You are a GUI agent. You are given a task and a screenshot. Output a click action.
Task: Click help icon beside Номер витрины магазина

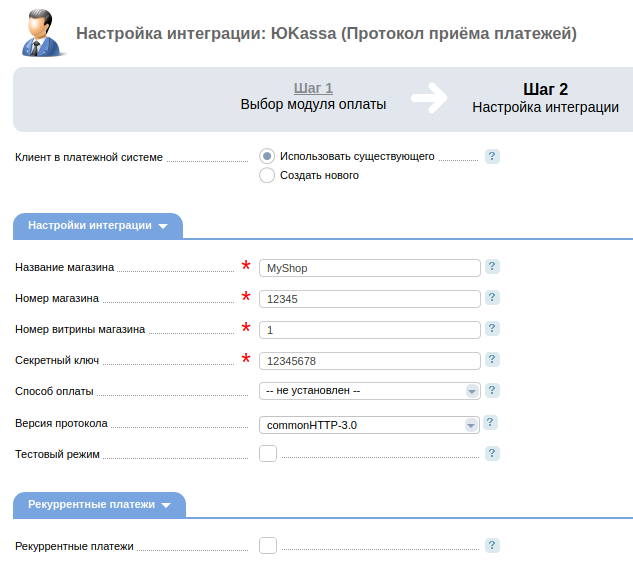(492, 329)
